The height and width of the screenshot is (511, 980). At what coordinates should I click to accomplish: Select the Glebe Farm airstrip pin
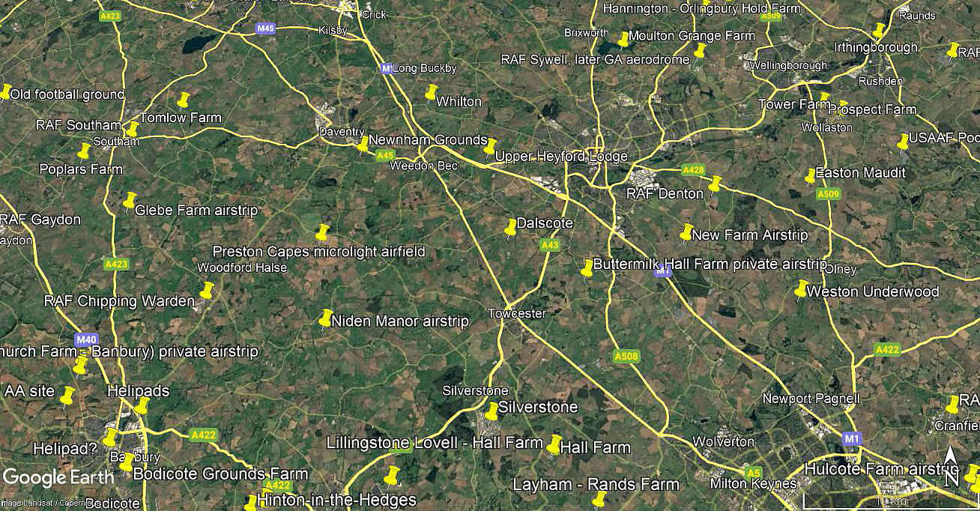pos(130,201)
